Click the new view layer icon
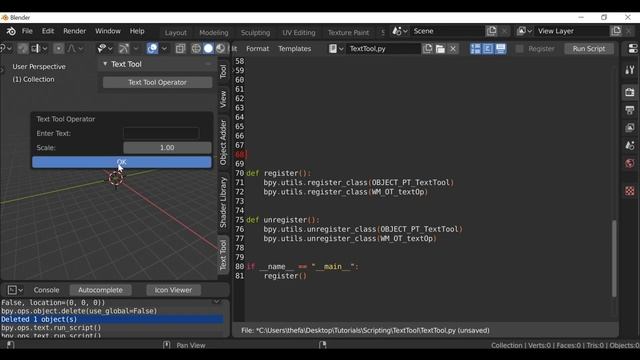The image size is (640, 360). [616, 31]
